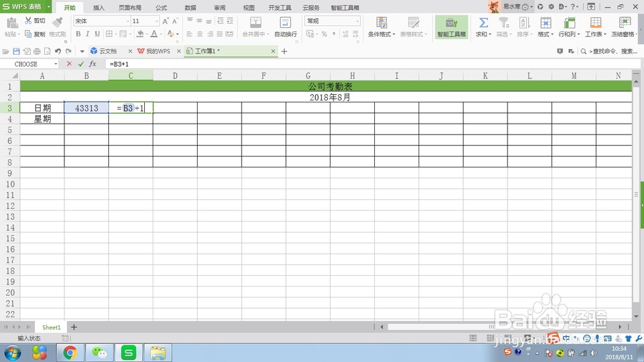This screenshot has height=362, width=644.
Task: Open Conditional Formatting (条件格式) menu
Action: point(381,27)
